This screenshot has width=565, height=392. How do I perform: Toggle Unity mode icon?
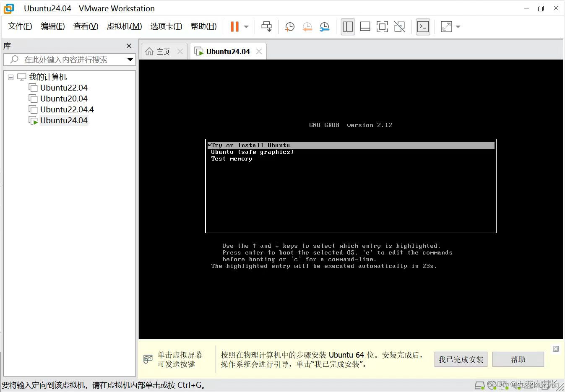coord(400,27)
